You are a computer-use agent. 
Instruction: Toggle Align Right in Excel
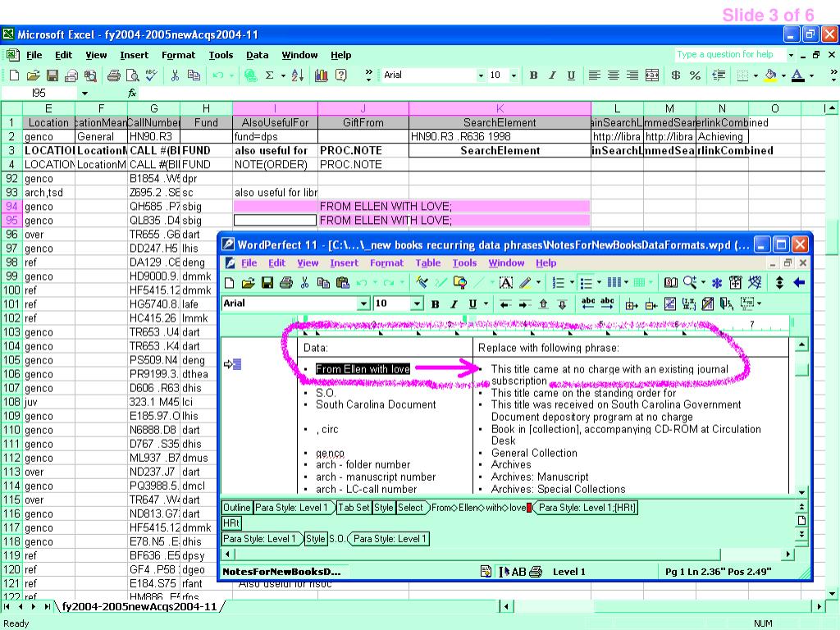(x=632, y=75)
